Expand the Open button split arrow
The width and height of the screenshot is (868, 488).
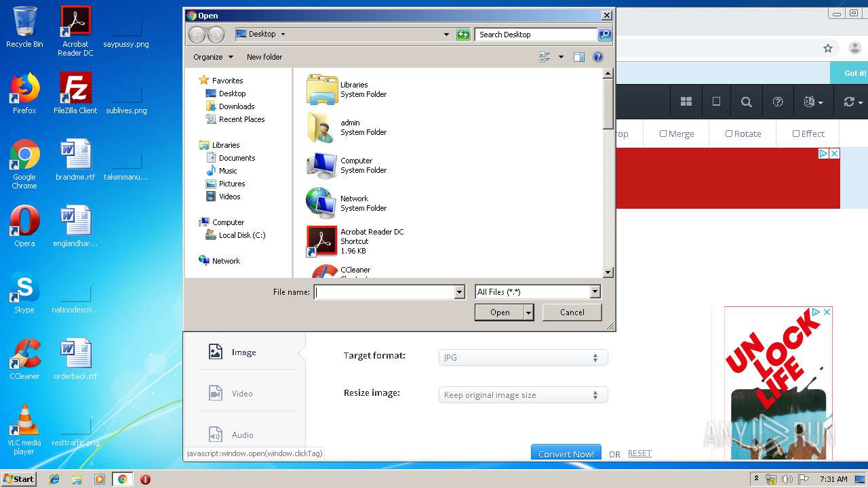(528, 312)
